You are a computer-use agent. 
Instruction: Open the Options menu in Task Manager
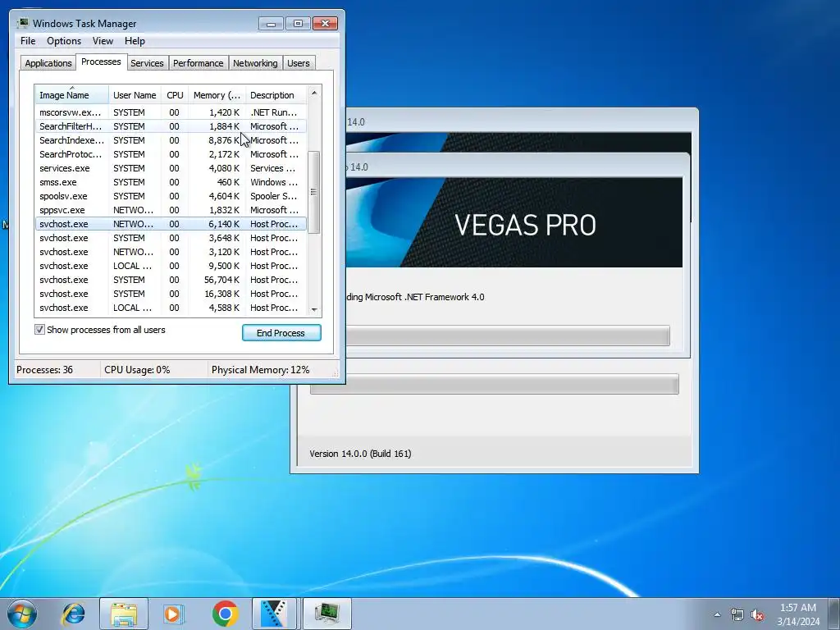pyautogui.click(x=64, y=41)
